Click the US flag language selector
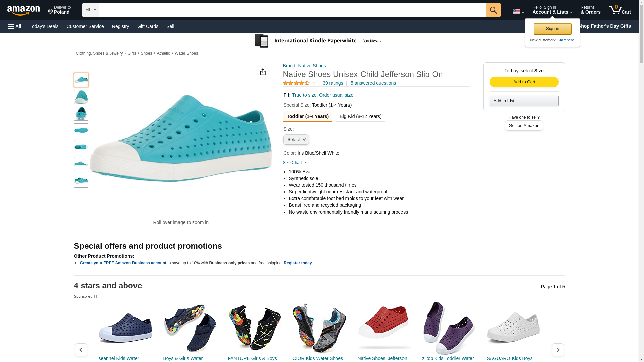This screenshot has width=644, height=362. 518,11
